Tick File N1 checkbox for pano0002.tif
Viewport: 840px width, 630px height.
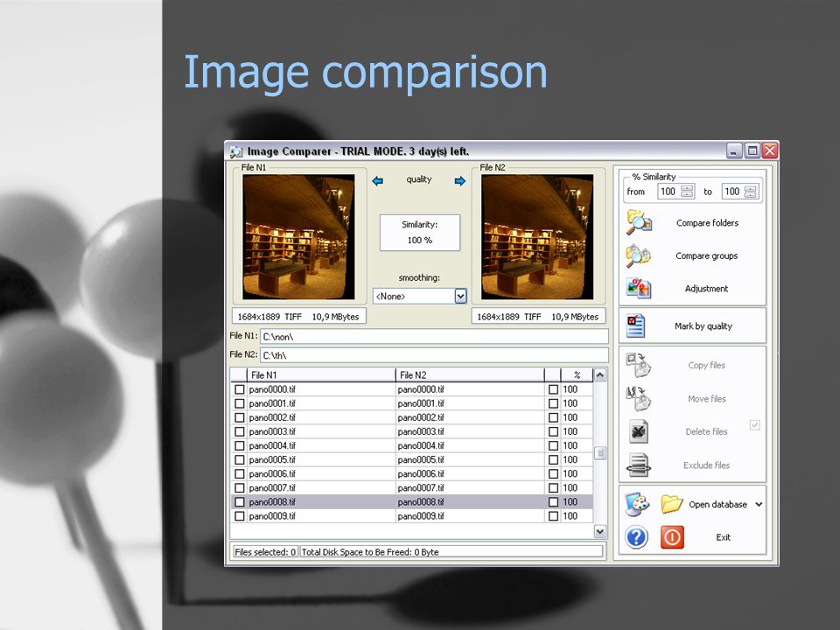(x=240, y=417)
